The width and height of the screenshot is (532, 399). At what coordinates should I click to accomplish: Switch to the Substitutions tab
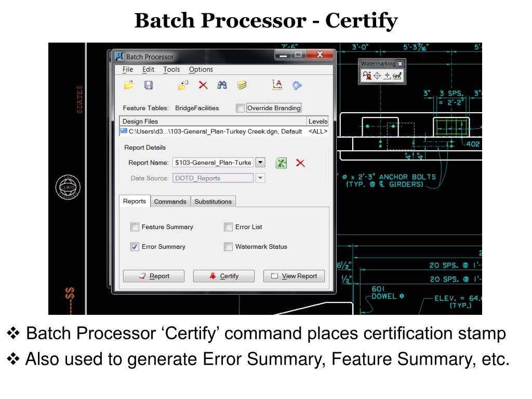213,202
